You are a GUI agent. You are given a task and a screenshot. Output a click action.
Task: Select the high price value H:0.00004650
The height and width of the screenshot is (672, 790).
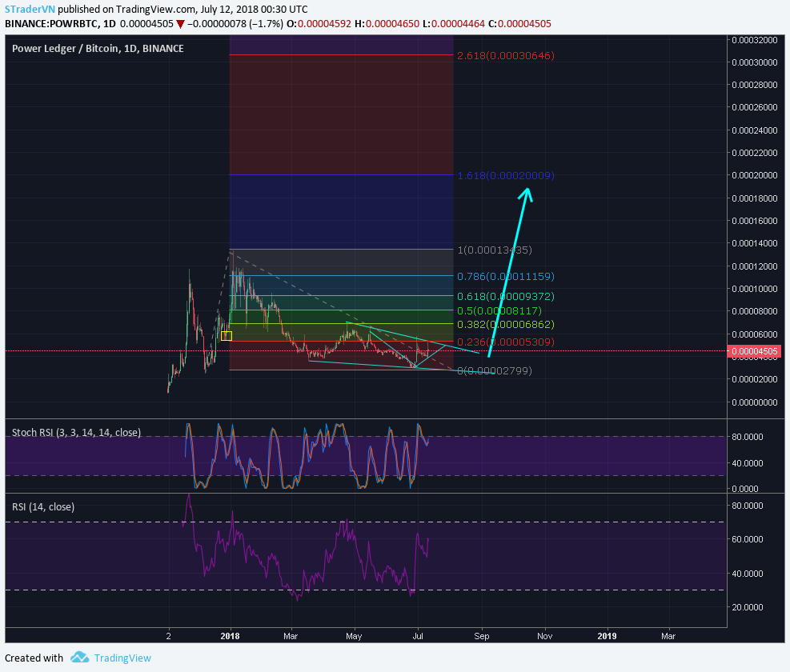coord(387,24)
